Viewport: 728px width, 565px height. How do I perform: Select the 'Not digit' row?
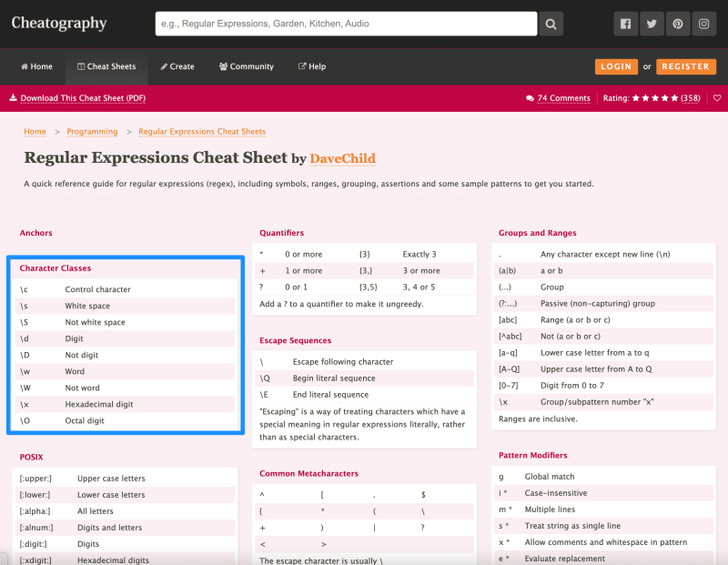pyautogui.click(x=125, y=355)
